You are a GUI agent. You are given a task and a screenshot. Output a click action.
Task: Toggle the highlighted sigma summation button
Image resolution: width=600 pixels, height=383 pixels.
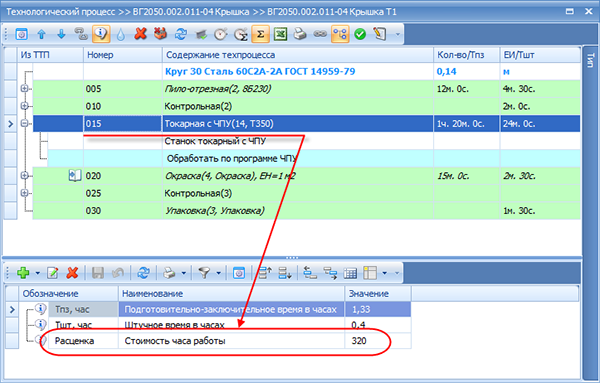[x=260, y=34]
